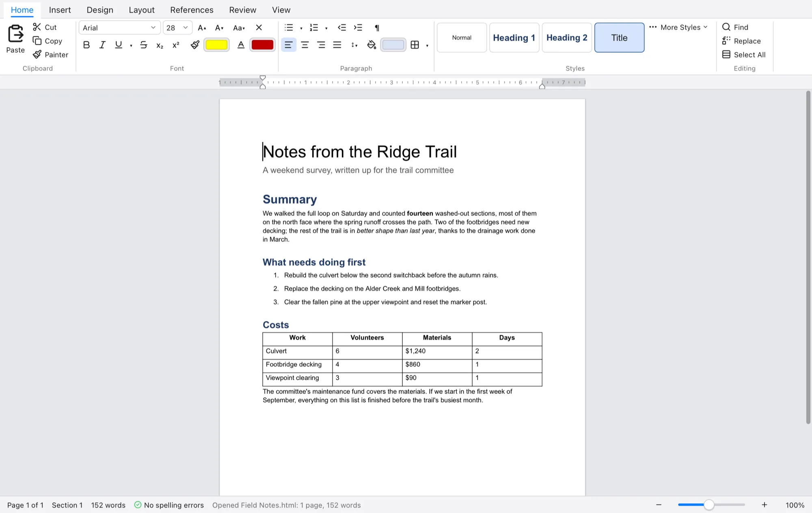
Task: Increase font size with grow icon
Action: coord(202,28)
